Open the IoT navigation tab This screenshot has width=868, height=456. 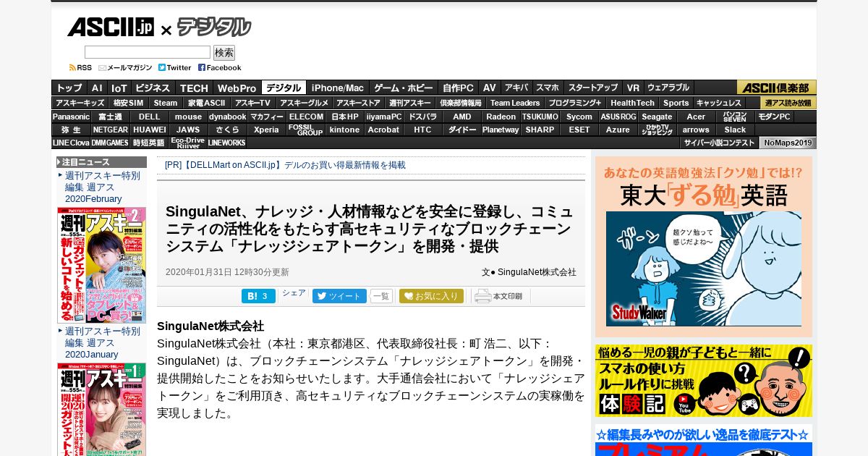[119, 88]
